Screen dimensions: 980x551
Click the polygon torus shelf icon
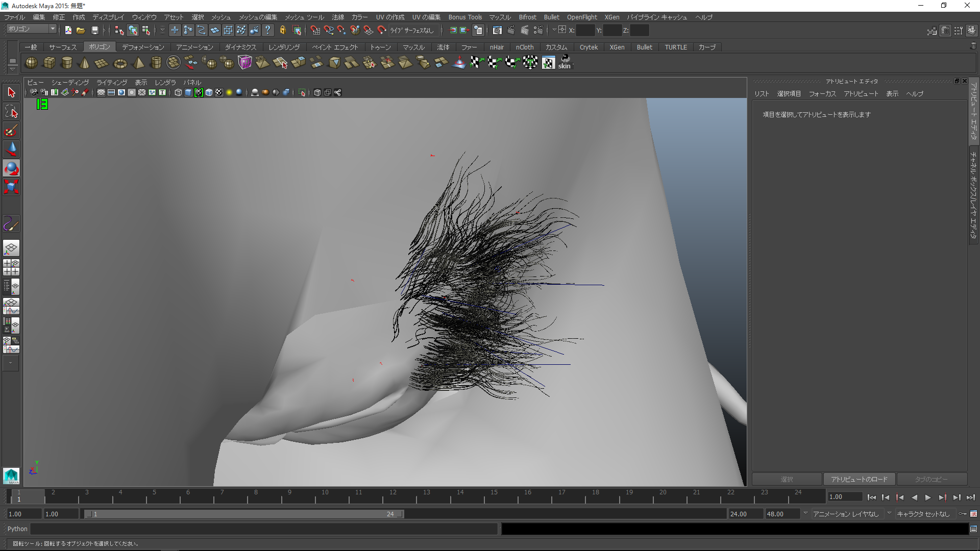coord(120,63)
